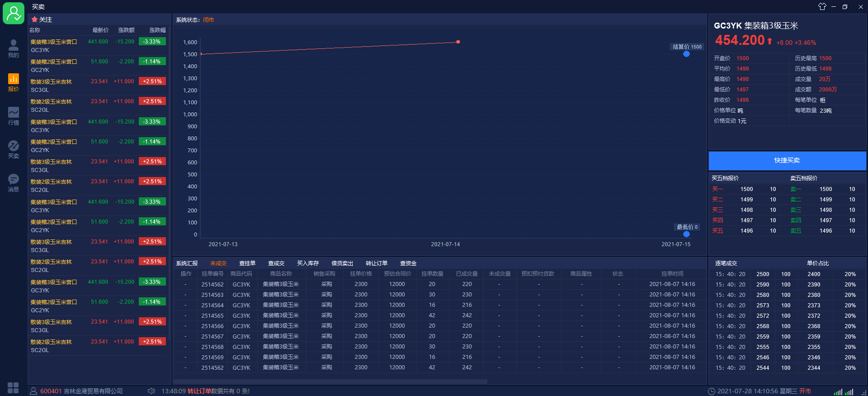
Task: Click the 买三 bid row label
Action: 717,210
